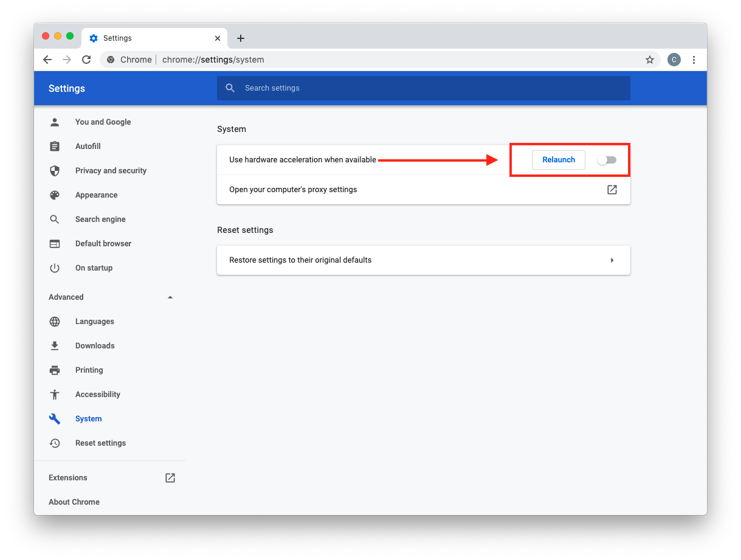Click the Accessibility figure icon
The height and width of the screenshot is (560, 741).
click(x=55, y=395)
